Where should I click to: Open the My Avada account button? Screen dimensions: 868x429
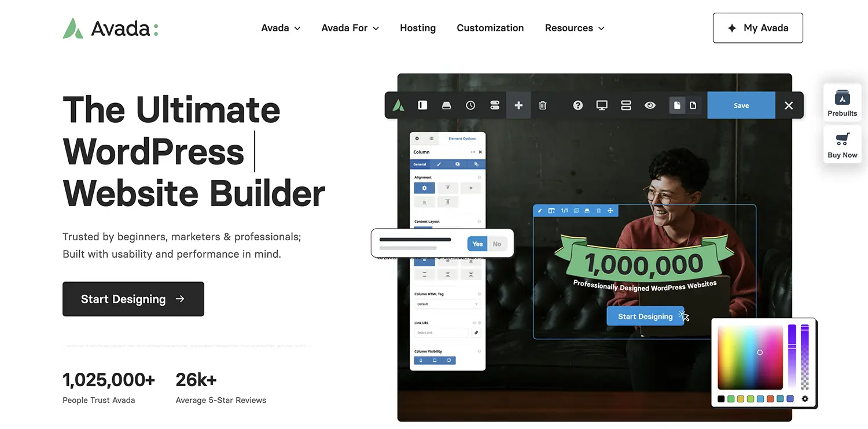[x=757, y=28]
